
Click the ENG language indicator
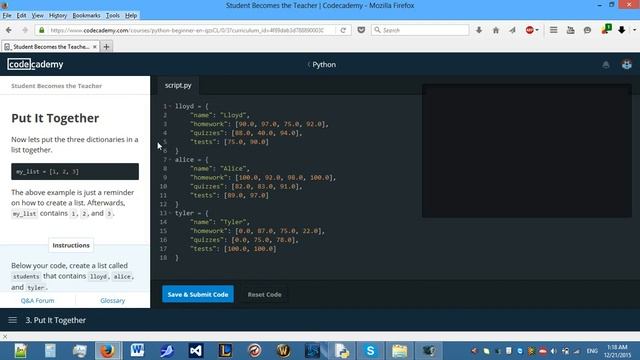coord(592,351)
